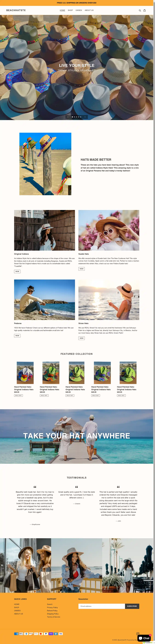Screen dimensions: 155x644
Task: Select the third slideshow dot
Action: [76, 117]
